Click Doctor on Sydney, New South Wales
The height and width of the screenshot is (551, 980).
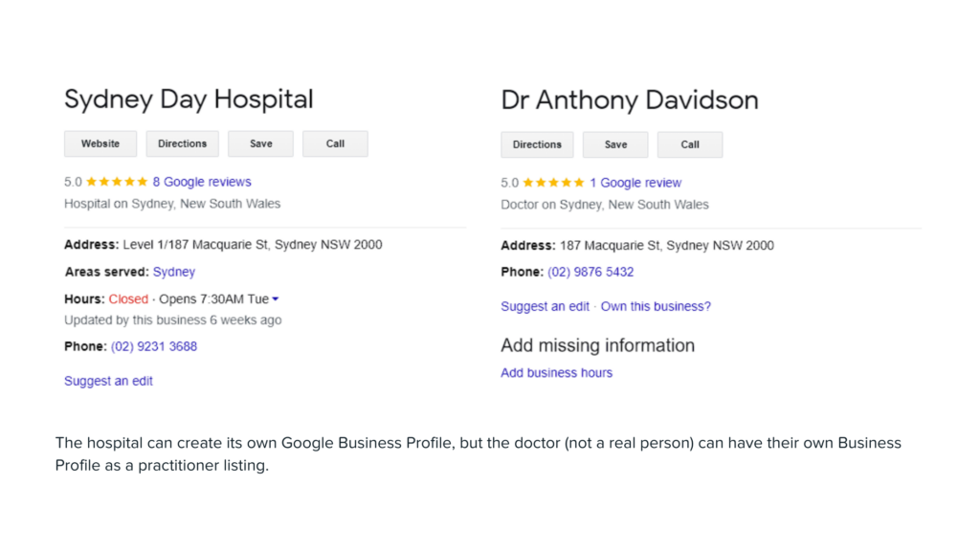pos(605,205)
